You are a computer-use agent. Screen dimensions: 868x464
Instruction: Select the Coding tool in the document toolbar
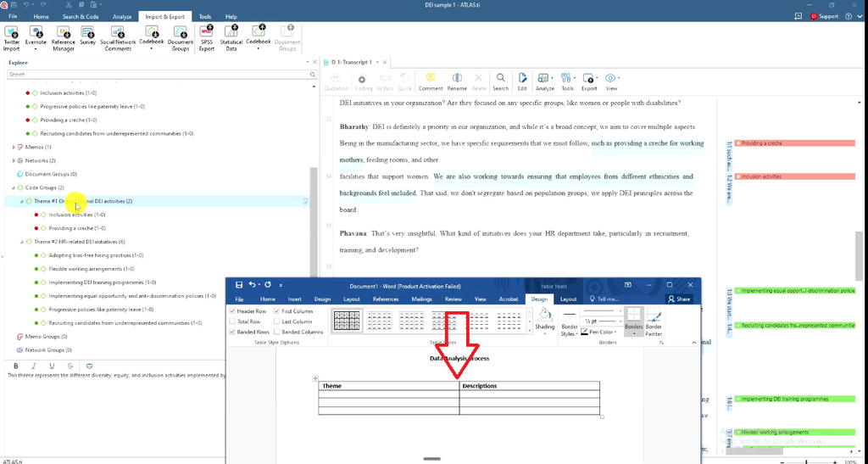coord(363,81)
